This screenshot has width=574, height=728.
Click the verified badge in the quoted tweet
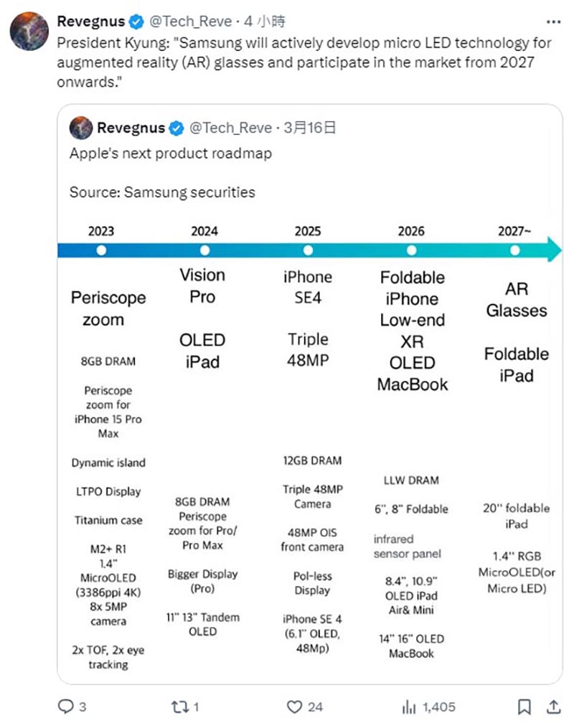176,128
